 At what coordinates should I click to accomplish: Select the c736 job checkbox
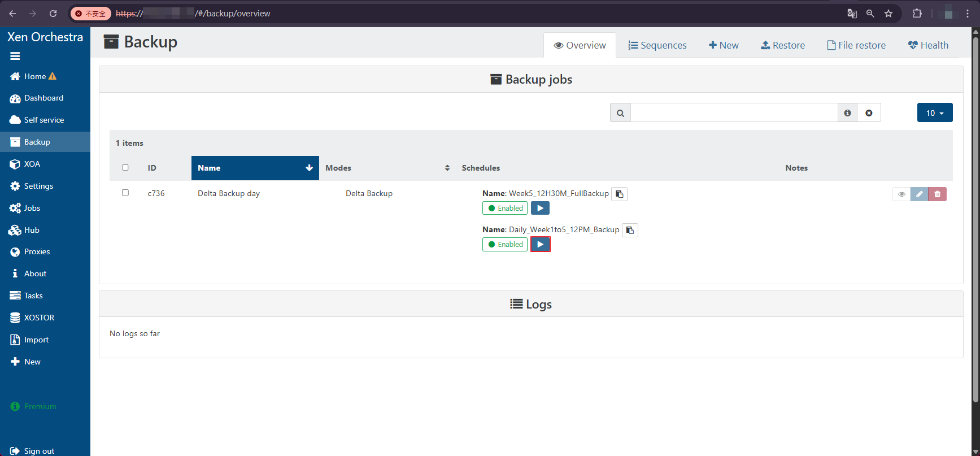point(125,193)
